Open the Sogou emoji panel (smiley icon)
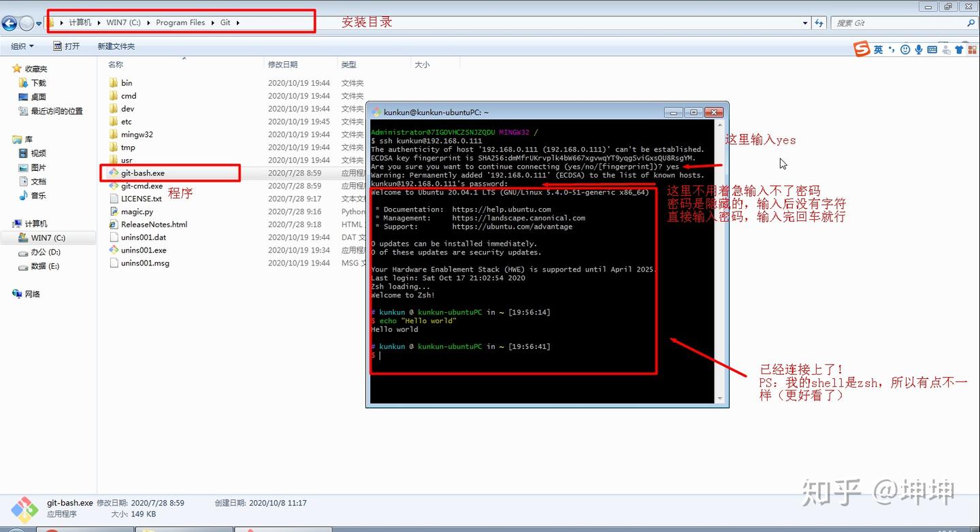980x532 pixels. click(x=904, y=49)
